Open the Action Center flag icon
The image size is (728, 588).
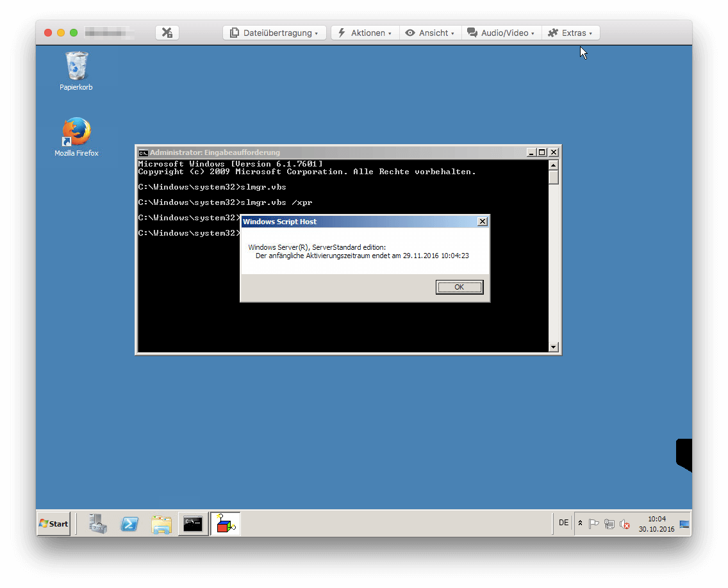(593, 524)
